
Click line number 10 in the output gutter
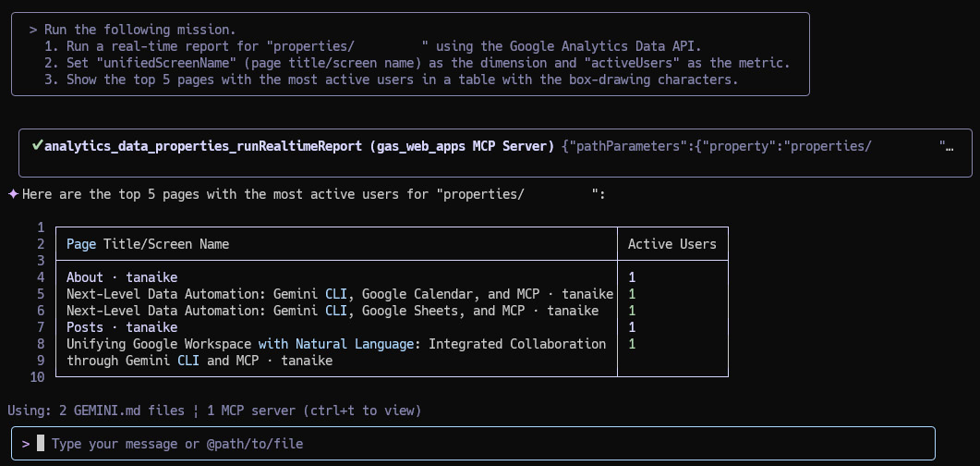[37, 377]
